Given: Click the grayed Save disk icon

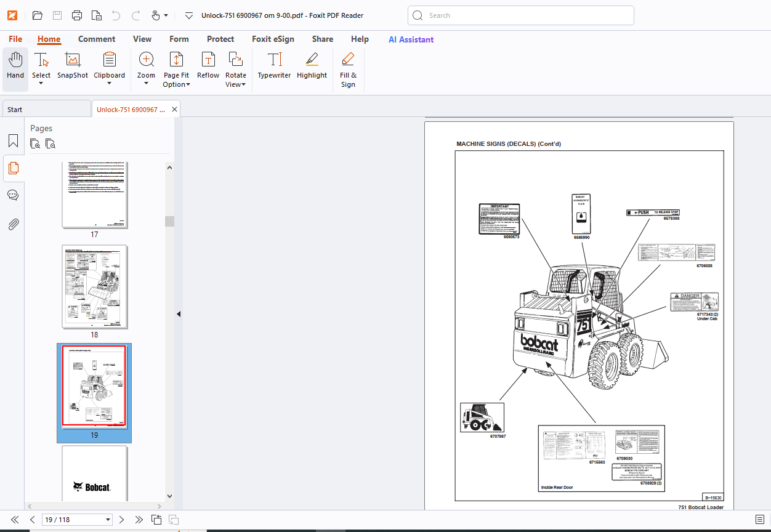Looking at the screenshot, I should (x=57, y=15).
